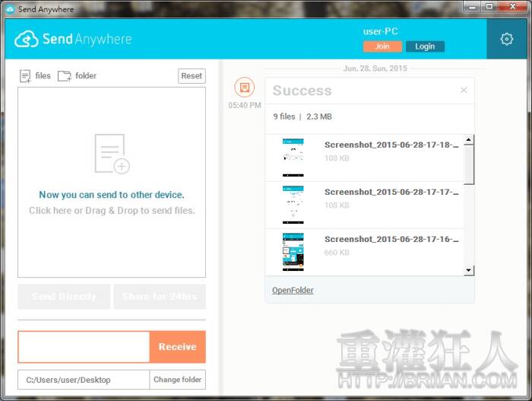Select file name Screenshot_2015-06-28-17-17
The height and width of the screenshot is (401, 532).
tap(391, 193)
